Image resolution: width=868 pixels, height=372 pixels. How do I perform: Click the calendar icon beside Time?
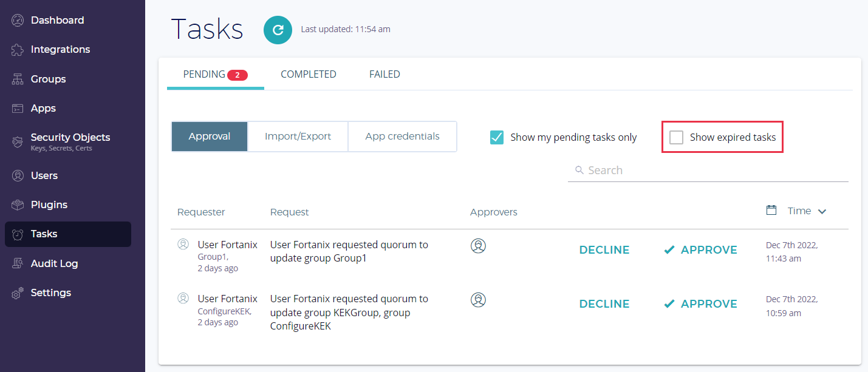tap(771, 211)
